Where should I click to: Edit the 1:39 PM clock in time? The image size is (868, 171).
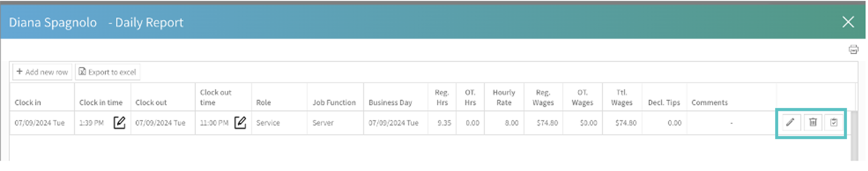pos(119,123)
